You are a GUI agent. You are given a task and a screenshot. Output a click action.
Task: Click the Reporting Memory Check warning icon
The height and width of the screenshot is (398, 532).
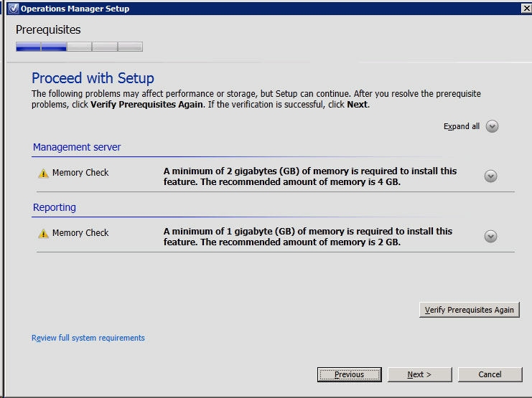43,234
